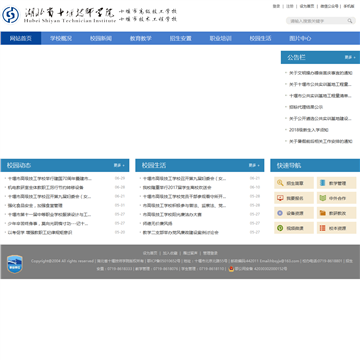
Task: Expand 更多 in the 校园动态 header
Action: tap(119, 165)
